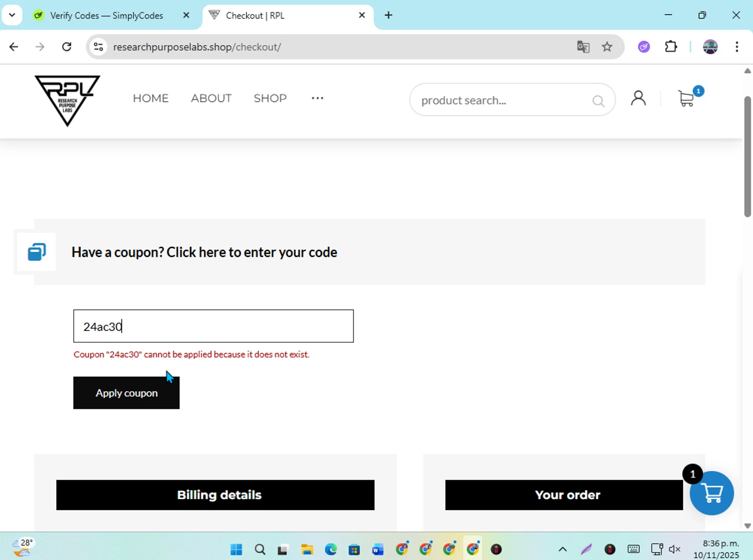753x560 pixels.
Task: Click the weather widget on taskbar
Action: click(22, 547)
